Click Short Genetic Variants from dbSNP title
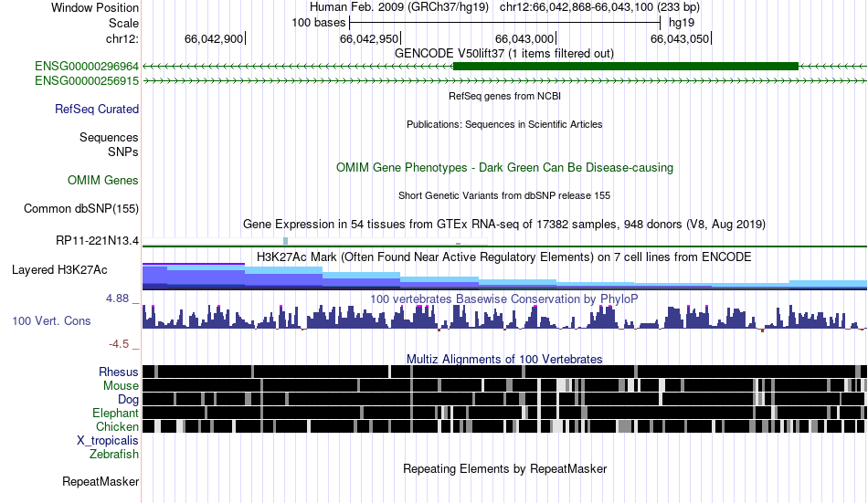The height and width of the screenshot is (503, 868). pos(504,196)
